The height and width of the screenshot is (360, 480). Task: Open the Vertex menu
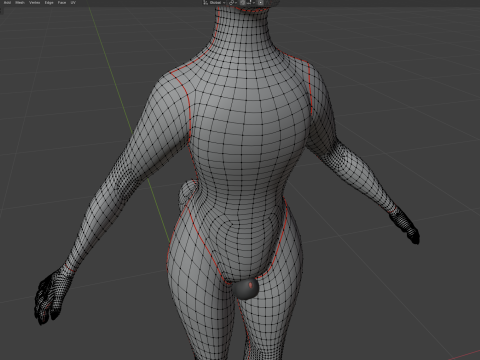34,2
